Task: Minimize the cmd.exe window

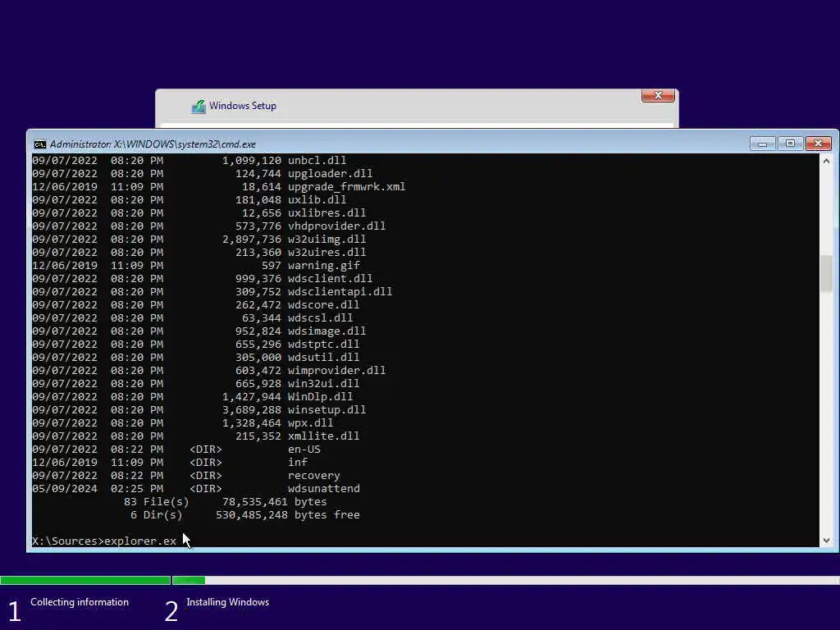Action: [762, 144]
